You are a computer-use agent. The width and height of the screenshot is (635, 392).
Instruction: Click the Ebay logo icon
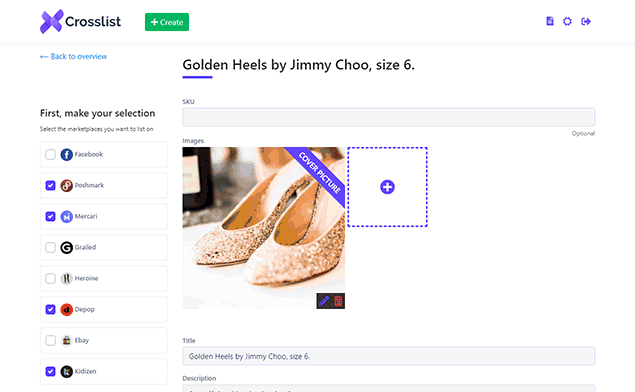point(66,341)
